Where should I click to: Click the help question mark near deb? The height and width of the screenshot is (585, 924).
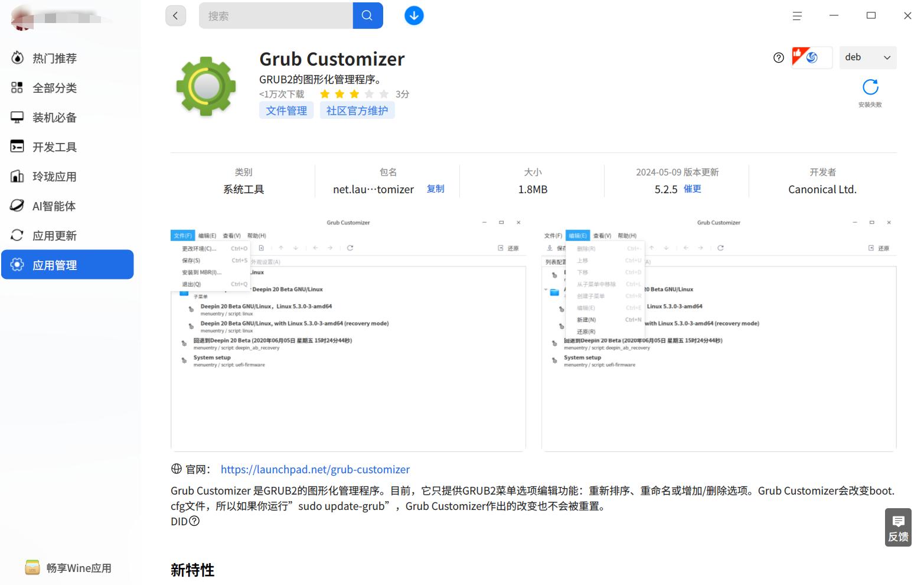coord(779,57)
